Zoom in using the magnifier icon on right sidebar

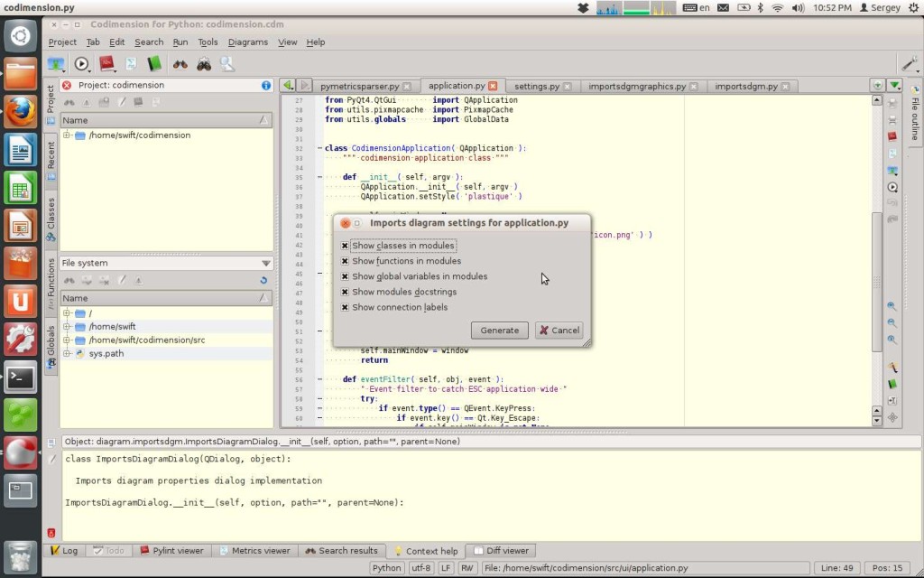pos(892,305)
